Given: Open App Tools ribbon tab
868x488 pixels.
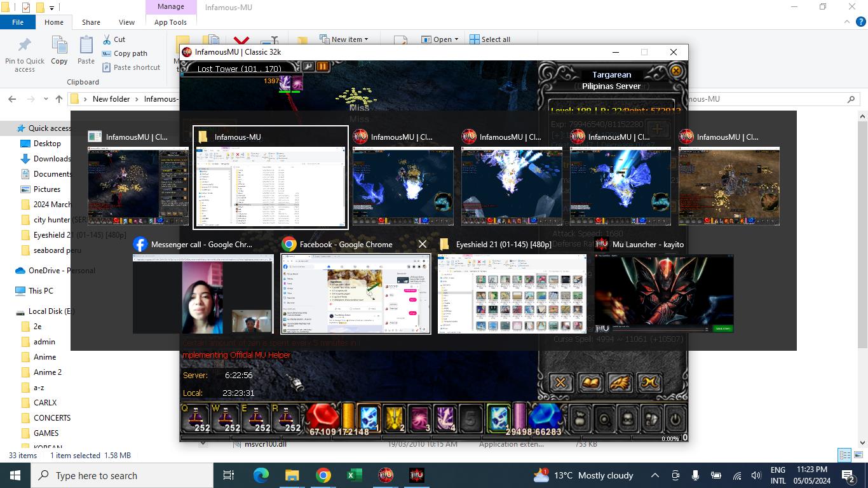Looking at the screenshot, I should (170, 22).
